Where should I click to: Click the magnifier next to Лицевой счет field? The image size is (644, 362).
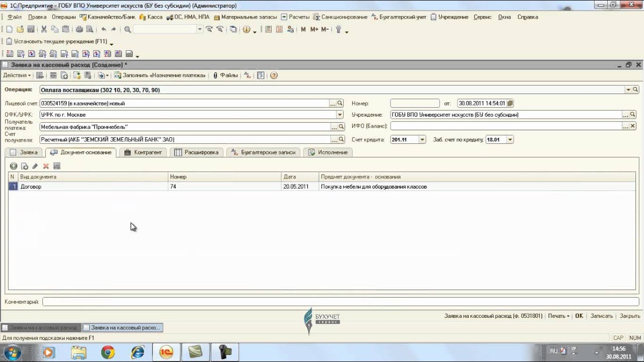coord(340,103)
